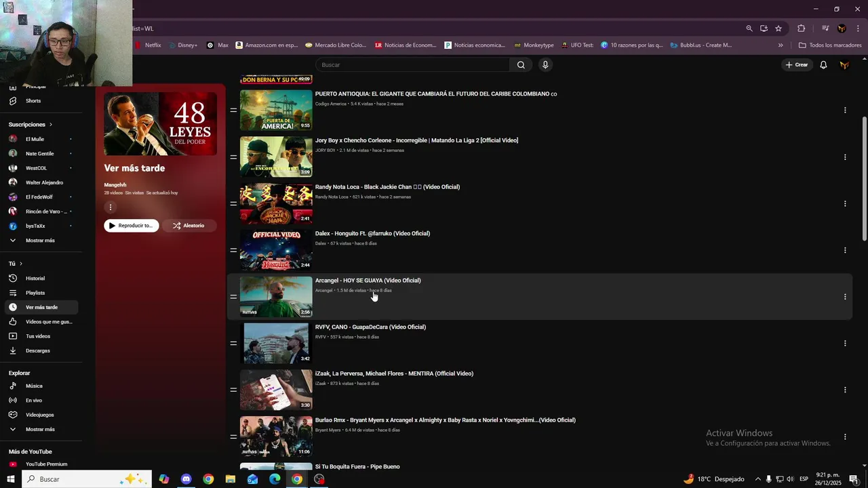This screenshot has width=868, height=488.
Task: Focus the Buscar search field
Action: (412, 65)
